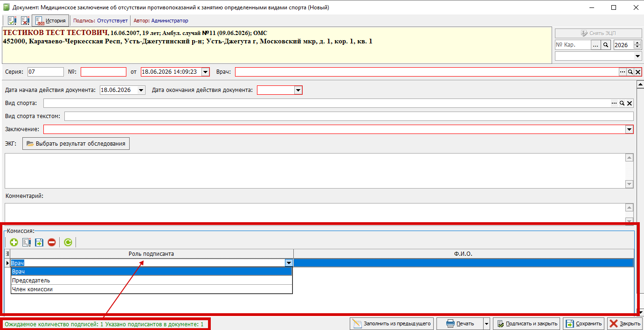Add a new commission member with the green plus
This screenshot has width=644, height=330.
point(14,242)
